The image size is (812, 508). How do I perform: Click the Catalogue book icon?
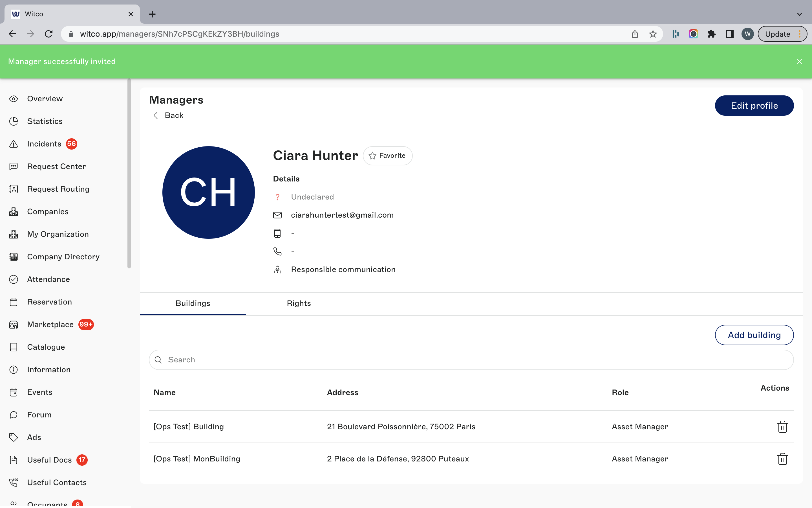click(14, 347)
